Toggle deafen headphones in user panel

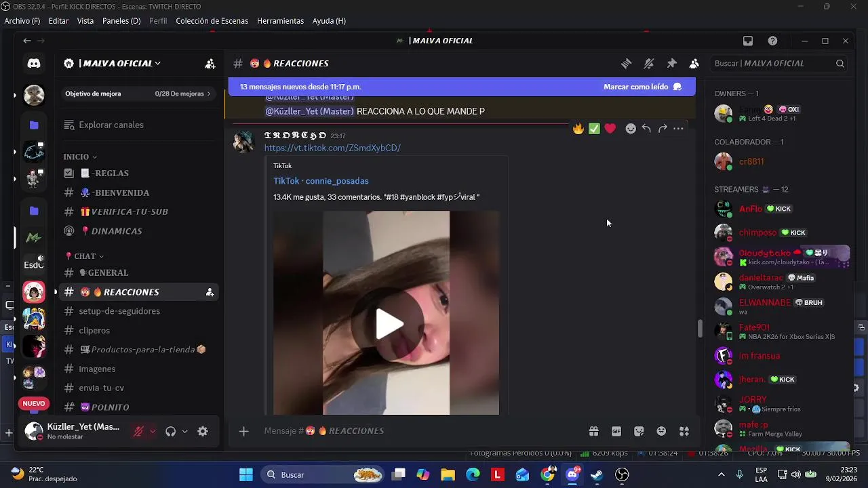tap(170, 431)
